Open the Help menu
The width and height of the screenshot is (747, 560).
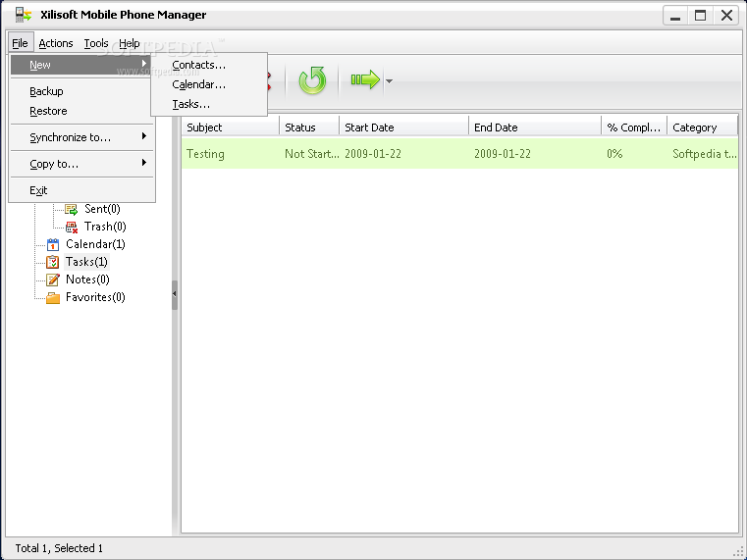pos(130,43)
